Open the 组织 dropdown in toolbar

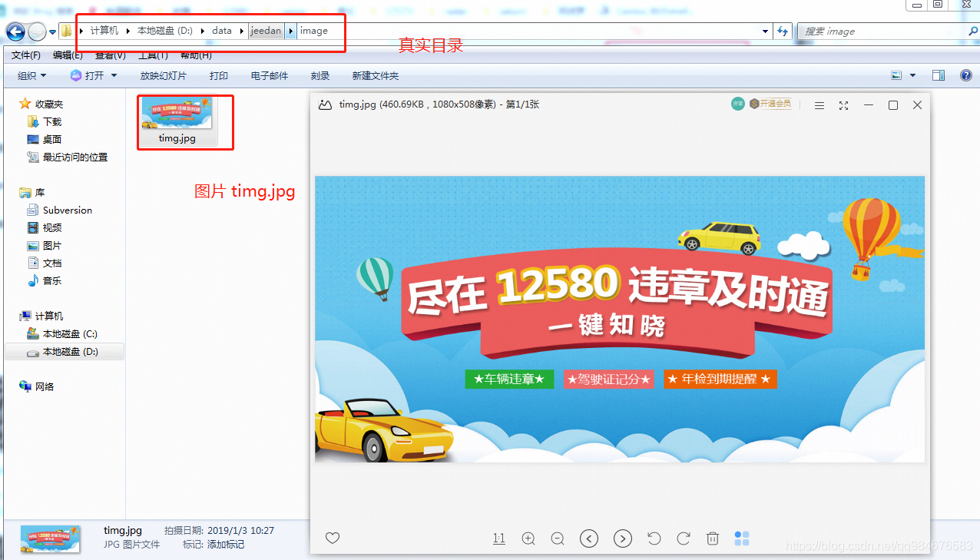click(32, 75)
